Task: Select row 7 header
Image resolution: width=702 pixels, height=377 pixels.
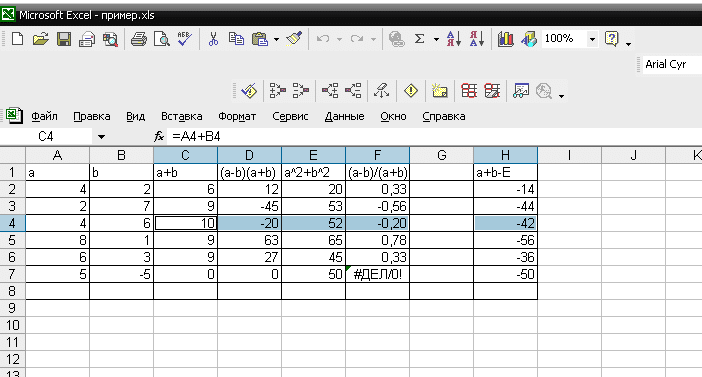Action: 13,274
